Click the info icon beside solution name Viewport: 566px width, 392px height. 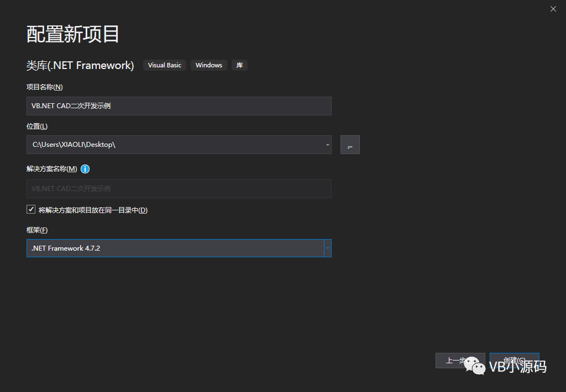[85, 169]
